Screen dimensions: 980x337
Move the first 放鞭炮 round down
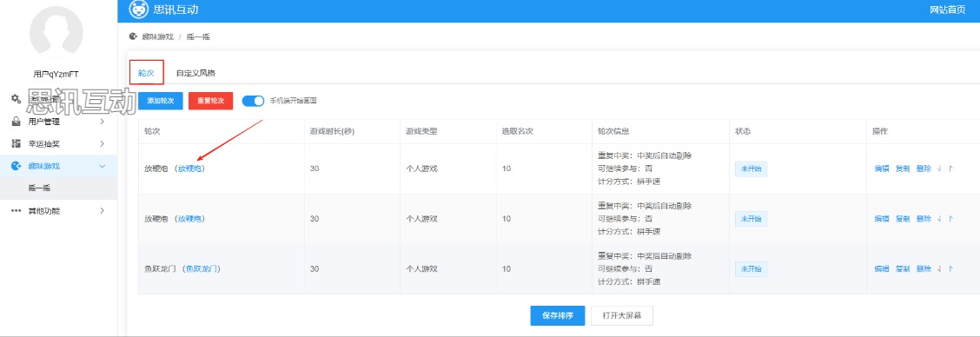(x=939, y=168)
